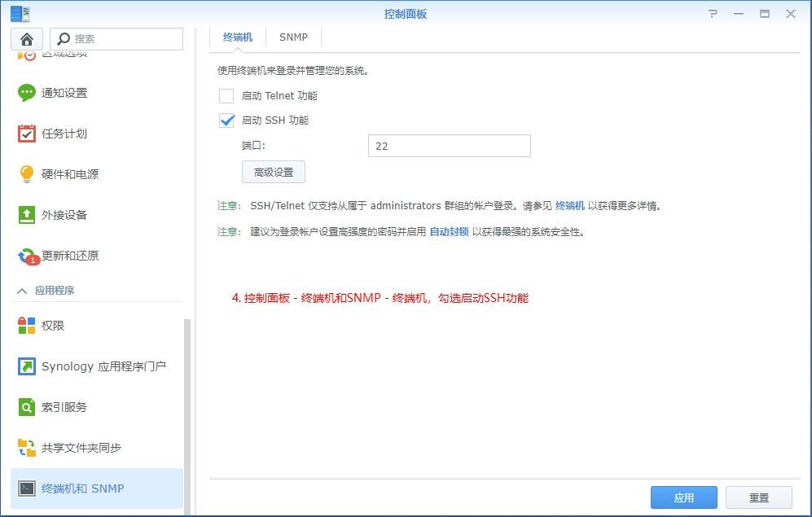The width and height of the screenshot is (812, 517).
Task: Open 更新和还原 via its refresh icon
Action: tap(27, 256)
